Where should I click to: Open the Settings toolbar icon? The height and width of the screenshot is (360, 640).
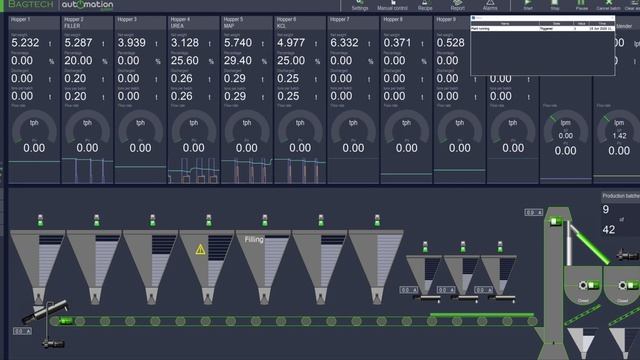point(360,5)
